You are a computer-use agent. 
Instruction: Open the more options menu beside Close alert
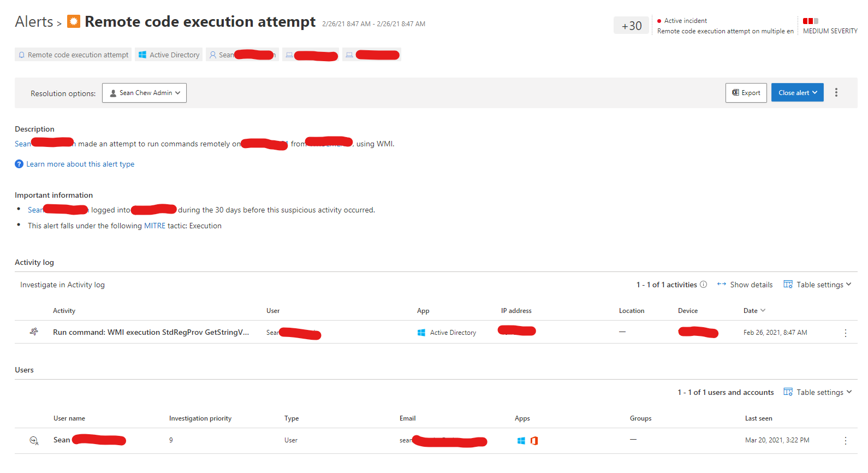[836, 93]
